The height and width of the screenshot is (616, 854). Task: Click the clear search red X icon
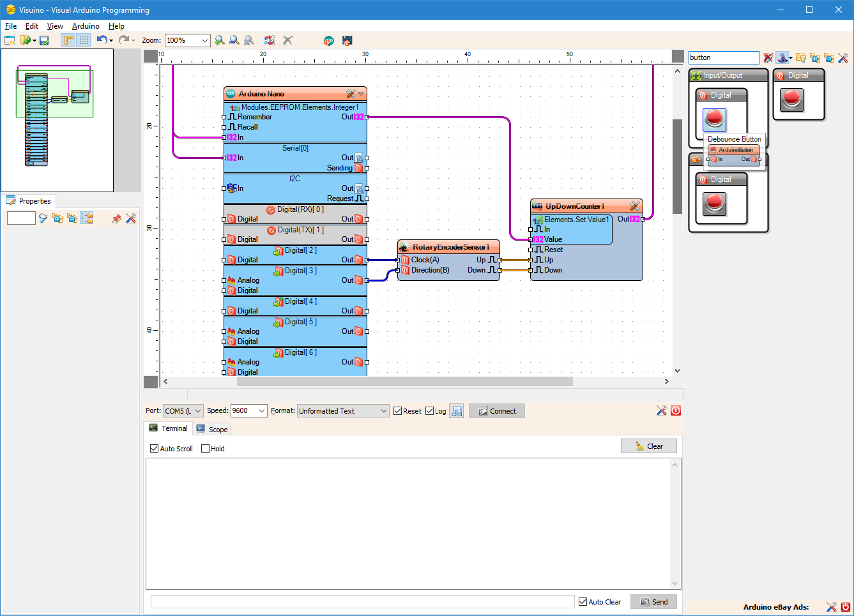(767, 57)
